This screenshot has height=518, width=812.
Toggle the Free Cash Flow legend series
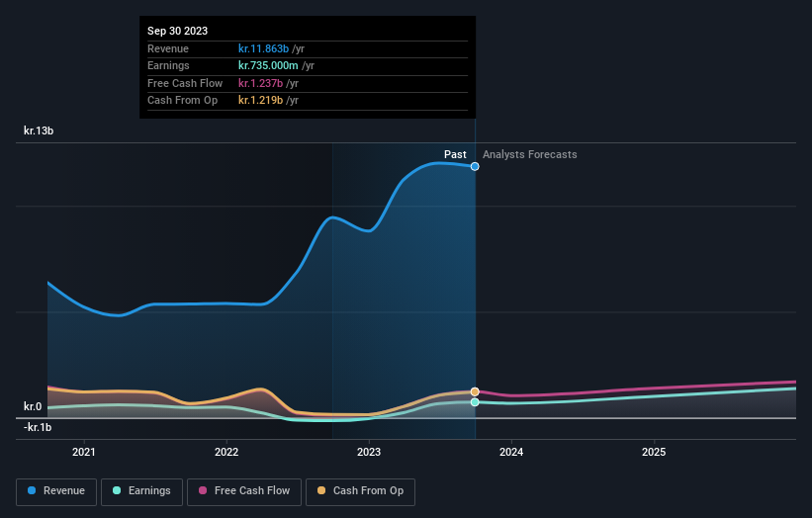(x=244, y=491)
